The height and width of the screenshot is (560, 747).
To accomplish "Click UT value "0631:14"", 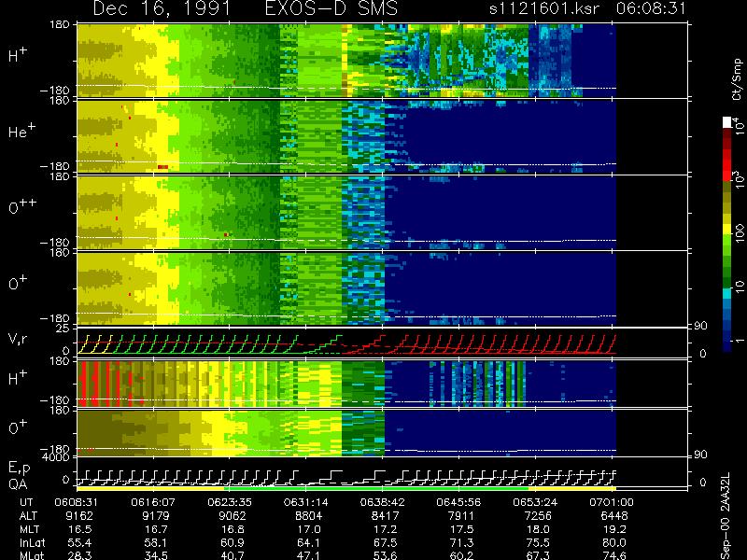I will 306,502.
